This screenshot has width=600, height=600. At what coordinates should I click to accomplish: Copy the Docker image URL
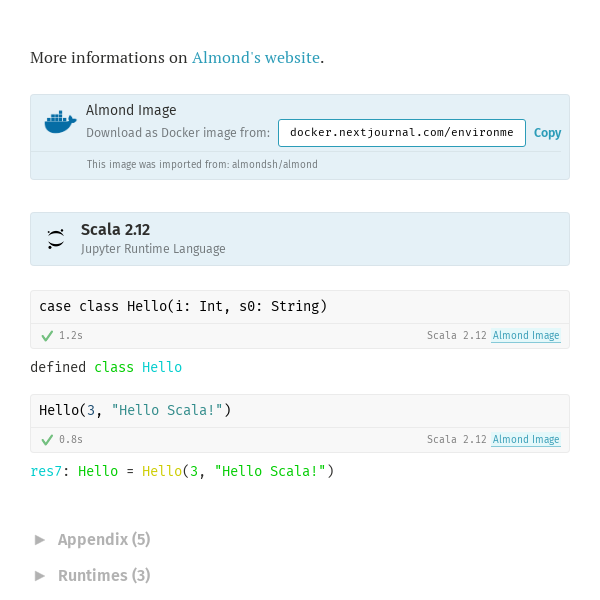[547, 133]
